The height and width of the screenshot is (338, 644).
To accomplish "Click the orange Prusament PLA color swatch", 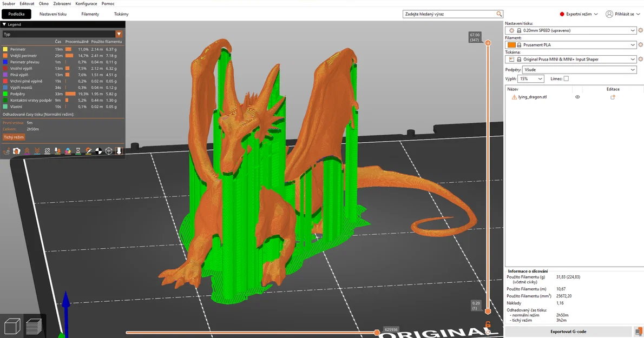I will [x=511, y=45].
